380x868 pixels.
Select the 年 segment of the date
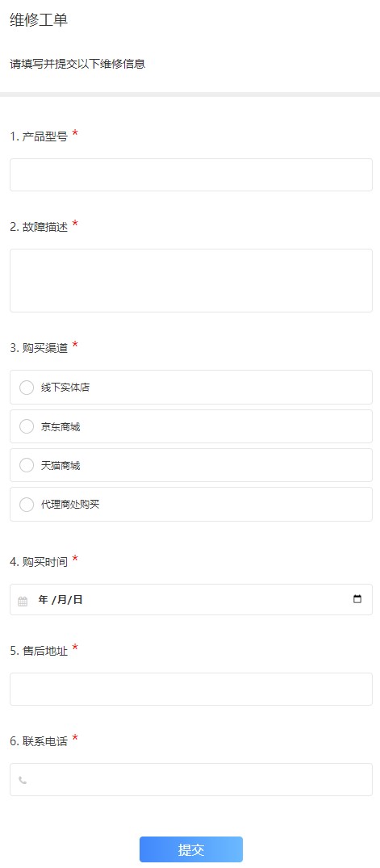pos(43,599)
